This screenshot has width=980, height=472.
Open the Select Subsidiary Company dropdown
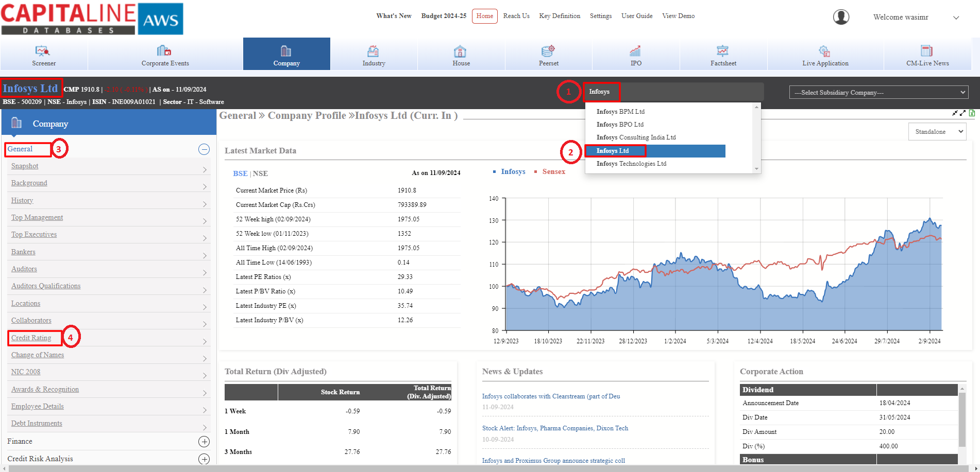878,93
